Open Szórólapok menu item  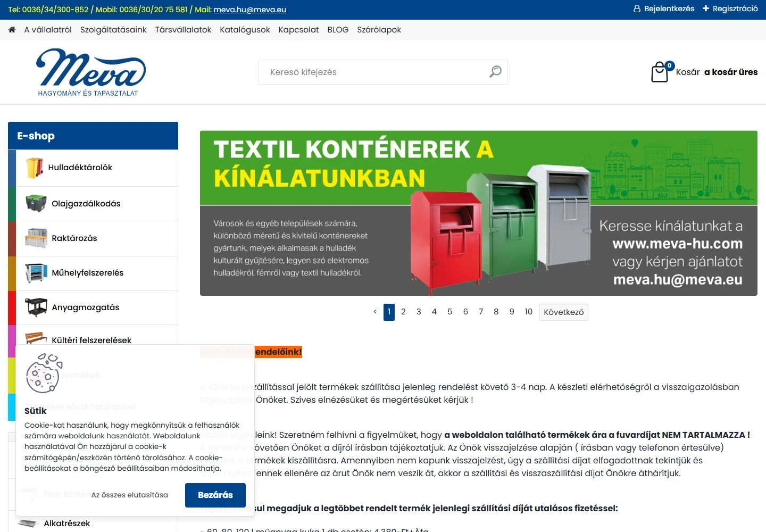(x=379, y=30)
